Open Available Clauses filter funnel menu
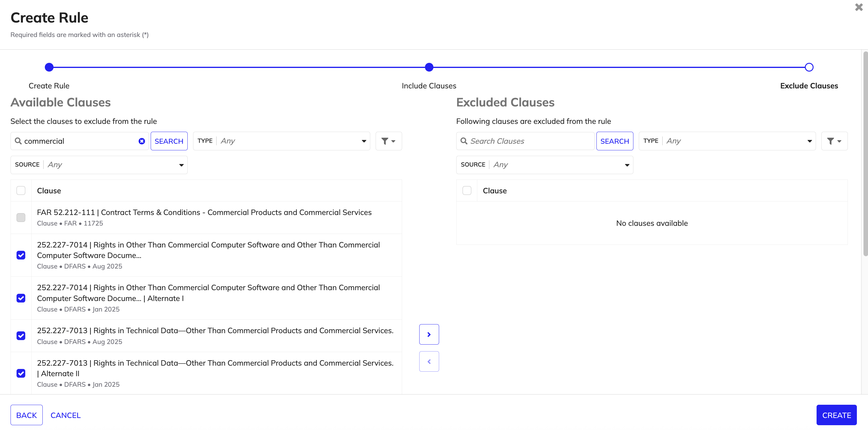Viewport: 868px width, 430px height. 389,141
